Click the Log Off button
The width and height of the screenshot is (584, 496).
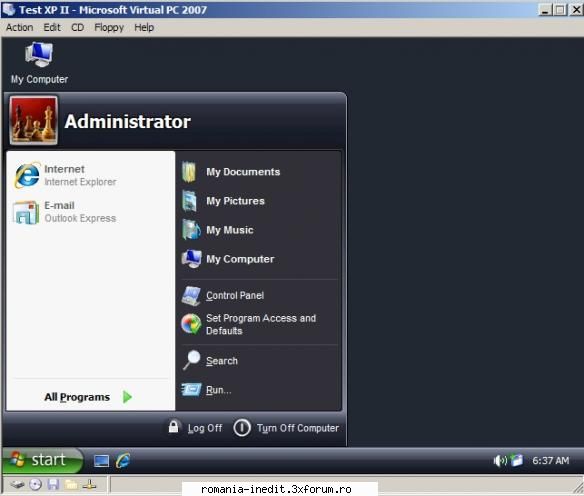[195, 427]
